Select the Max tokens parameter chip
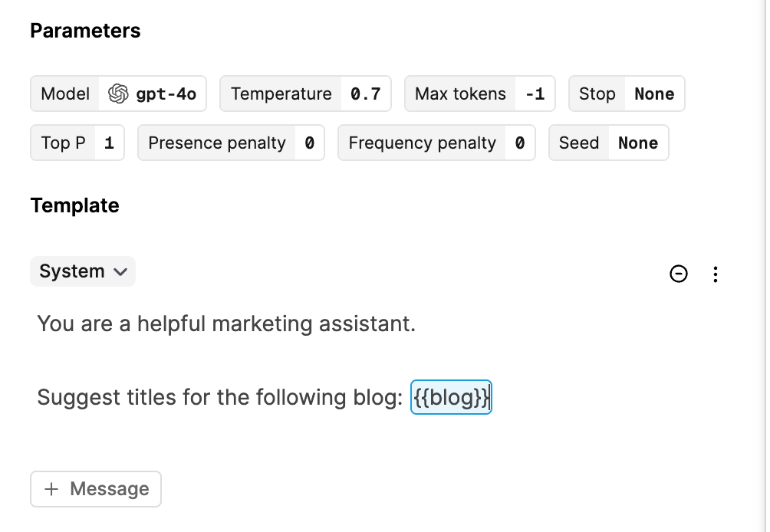This screenshot has height=532, width=770. tap(479, 93)
